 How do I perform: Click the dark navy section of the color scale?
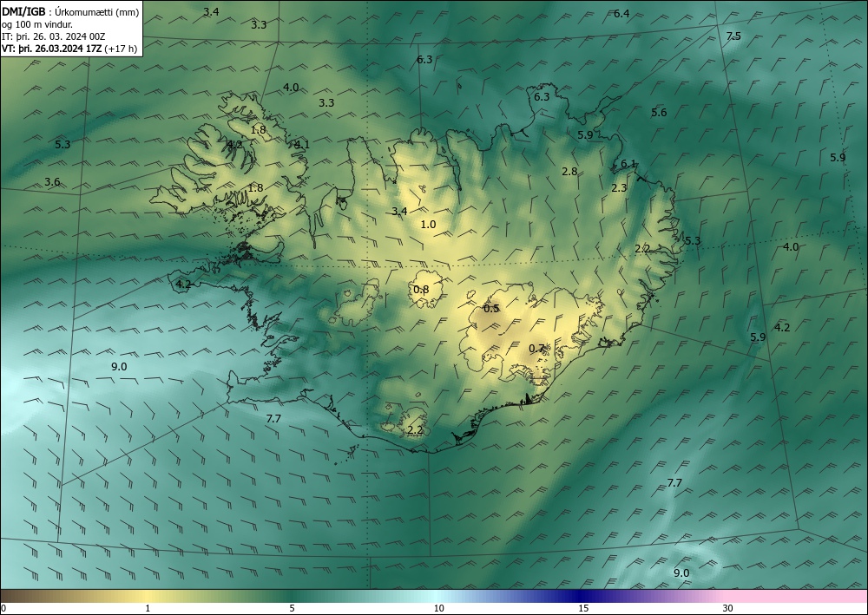pyautogui.click(x=578, y=596)
